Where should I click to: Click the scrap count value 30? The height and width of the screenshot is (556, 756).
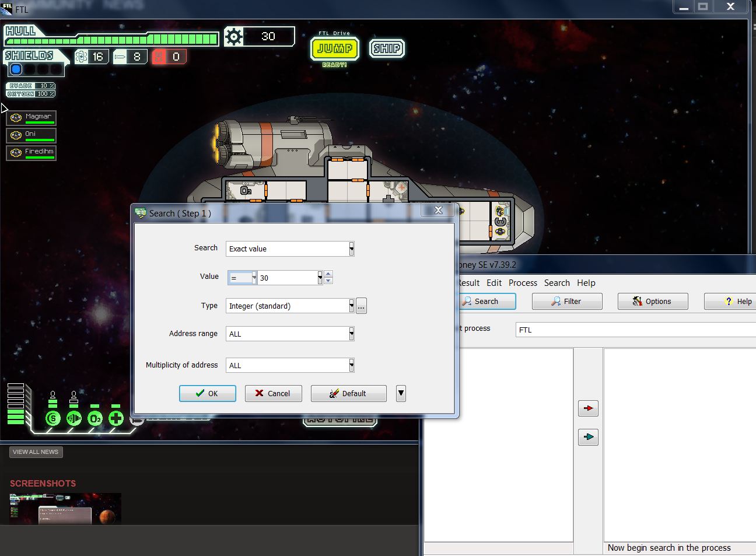click(x=268, y=37)
